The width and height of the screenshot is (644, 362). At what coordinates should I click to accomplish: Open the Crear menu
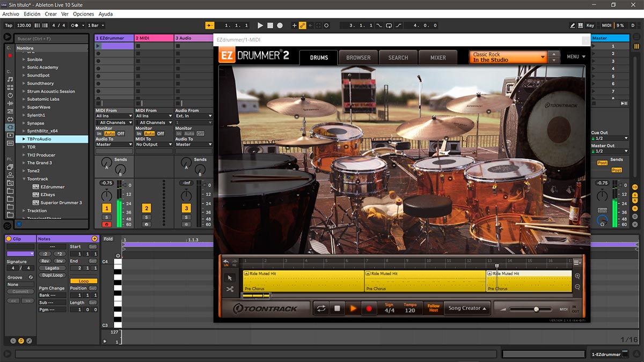50,14
